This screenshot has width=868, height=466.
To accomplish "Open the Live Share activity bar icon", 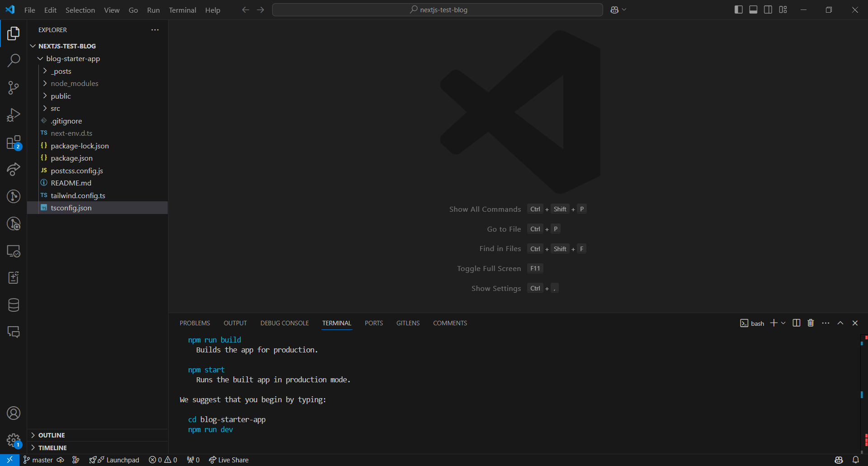I will pos(14,169).
